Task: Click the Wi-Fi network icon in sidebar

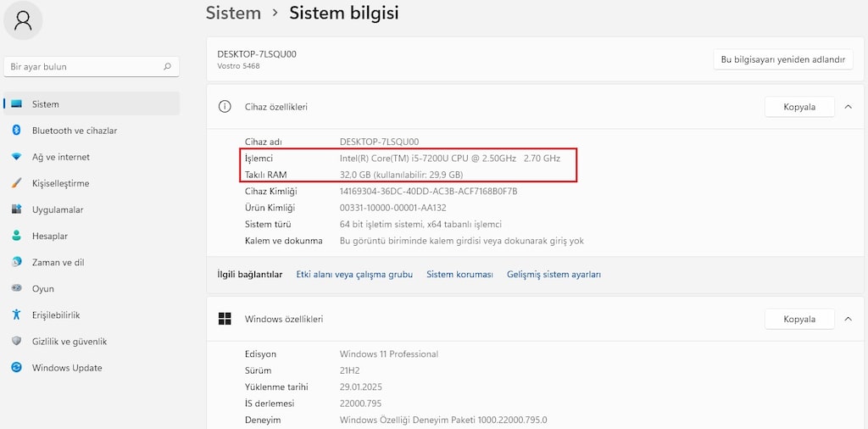Action: coord(16,157)
